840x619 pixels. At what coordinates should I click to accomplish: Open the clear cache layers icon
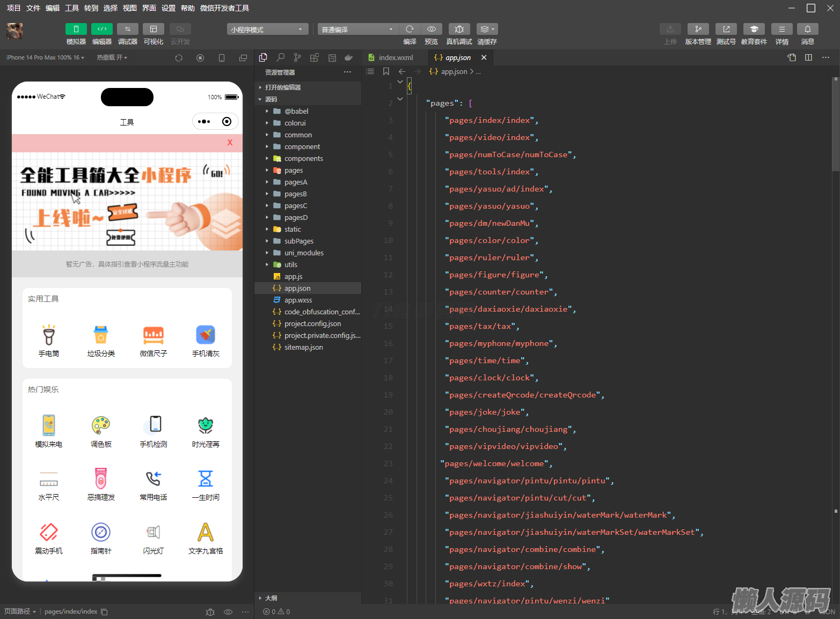click(x=486, y=29)
